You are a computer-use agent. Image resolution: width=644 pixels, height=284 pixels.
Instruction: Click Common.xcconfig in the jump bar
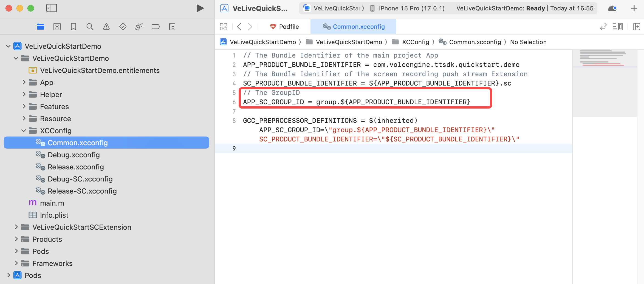(470, 42)
